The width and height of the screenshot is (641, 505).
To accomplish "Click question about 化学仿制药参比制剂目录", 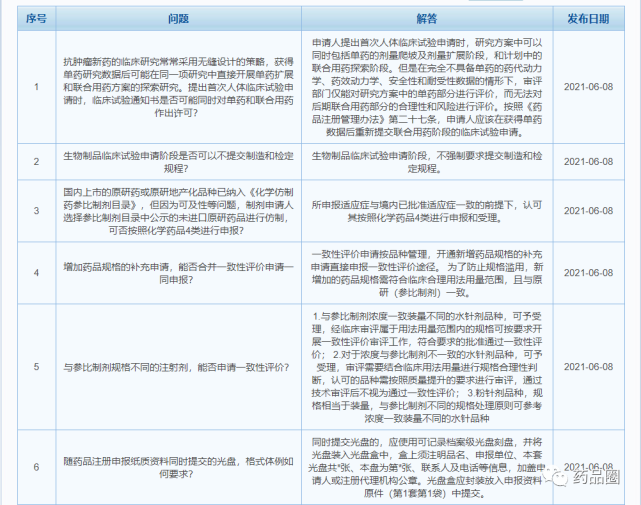I will tap(179, 211).
